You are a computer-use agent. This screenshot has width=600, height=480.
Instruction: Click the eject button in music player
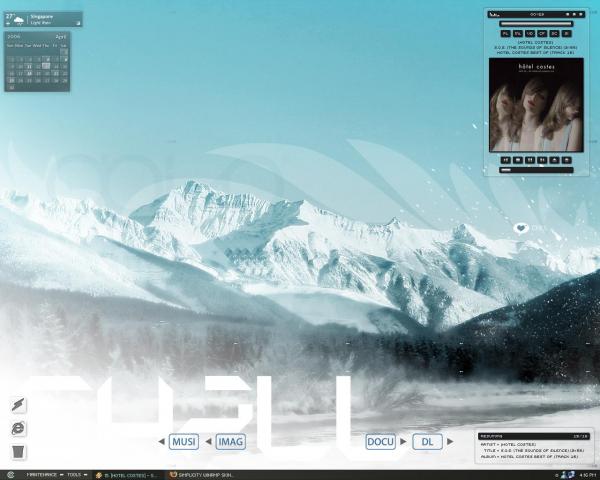coord(554,160)
